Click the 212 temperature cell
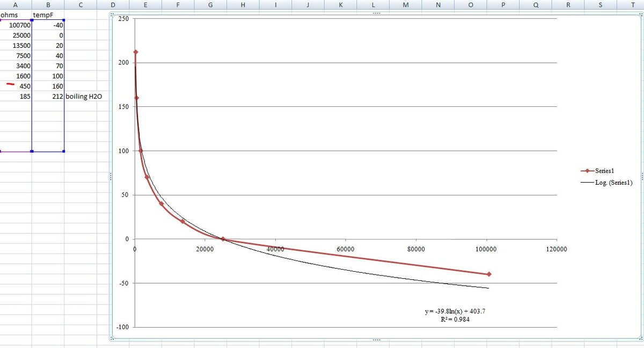 point(48,97)
